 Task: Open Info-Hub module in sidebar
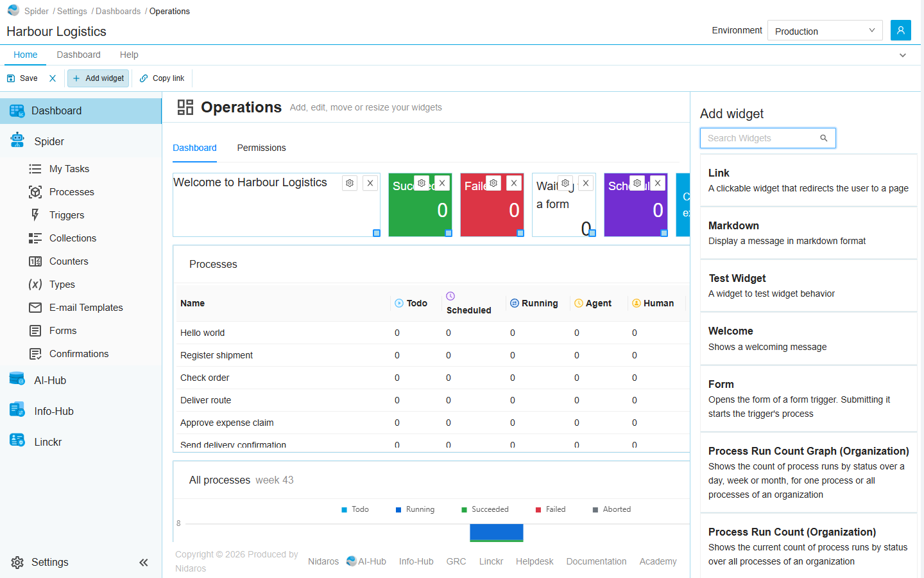[81, 411]
